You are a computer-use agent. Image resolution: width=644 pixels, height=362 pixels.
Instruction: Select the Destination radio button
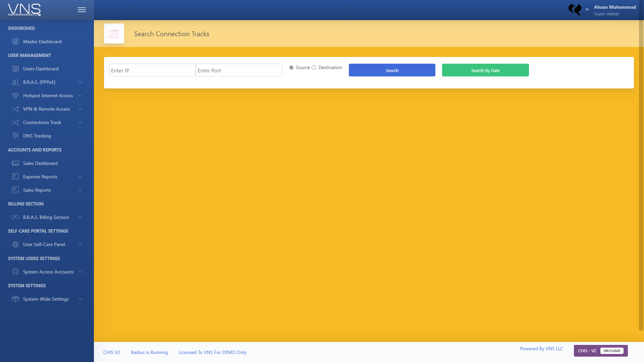(x=314, y=67)
